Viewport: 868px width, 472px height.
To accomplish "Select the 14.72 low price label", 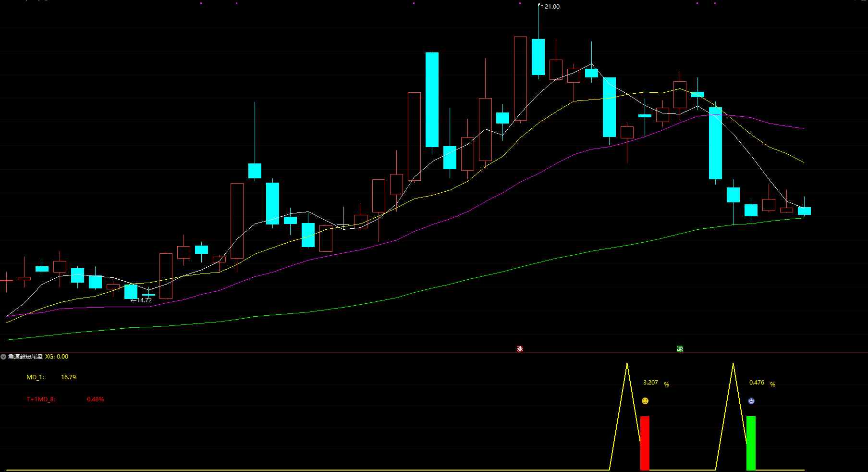I will pos(144,300).
